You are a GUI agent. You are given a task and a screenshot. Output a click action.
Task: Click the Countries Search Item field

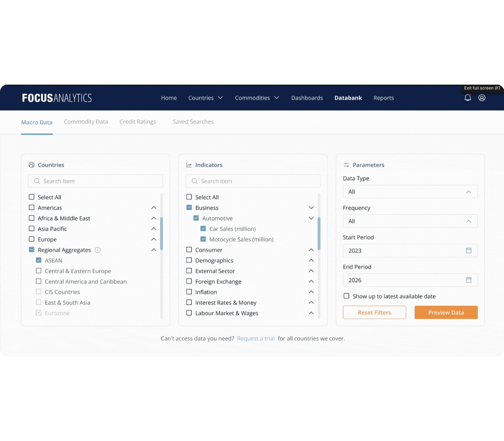click(95, 181)
